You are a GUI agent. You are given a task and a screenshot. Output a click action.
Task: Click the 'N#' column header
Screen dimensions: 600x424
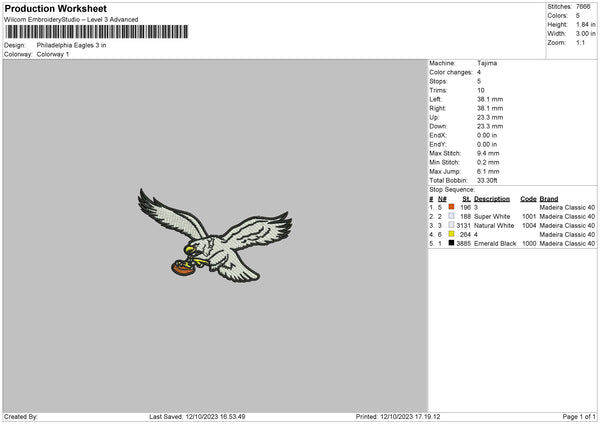pyautogui.click(x=442, y=199)
